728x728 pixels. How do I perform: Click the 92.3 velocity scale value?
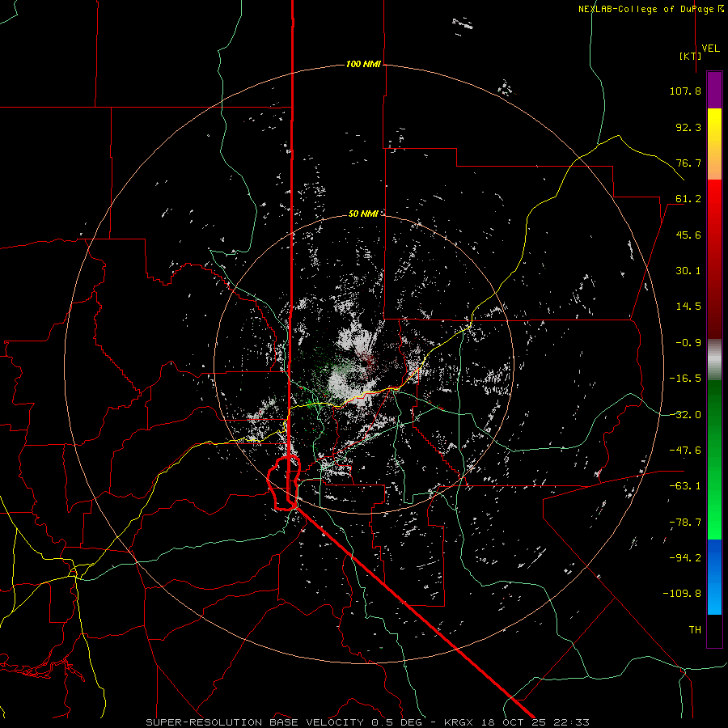(688, 127)
